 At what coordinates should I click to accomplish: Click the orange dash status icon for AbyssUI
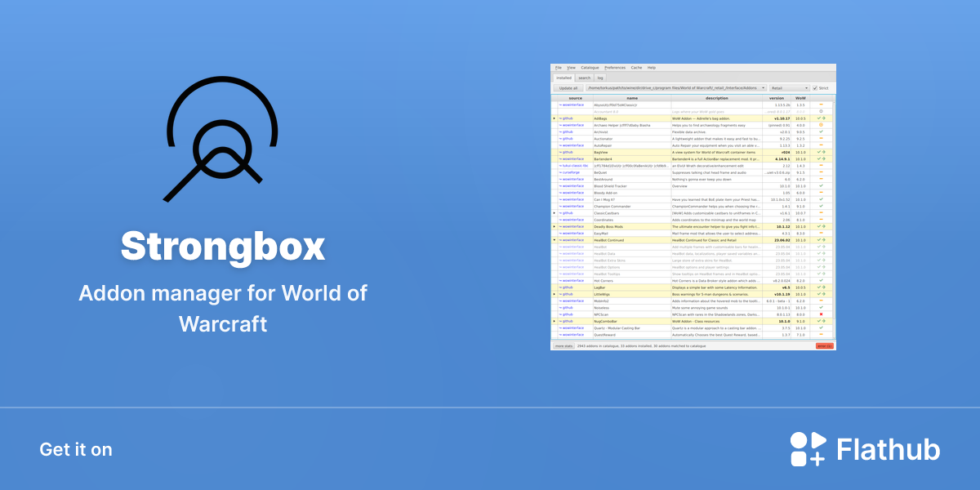821,105
